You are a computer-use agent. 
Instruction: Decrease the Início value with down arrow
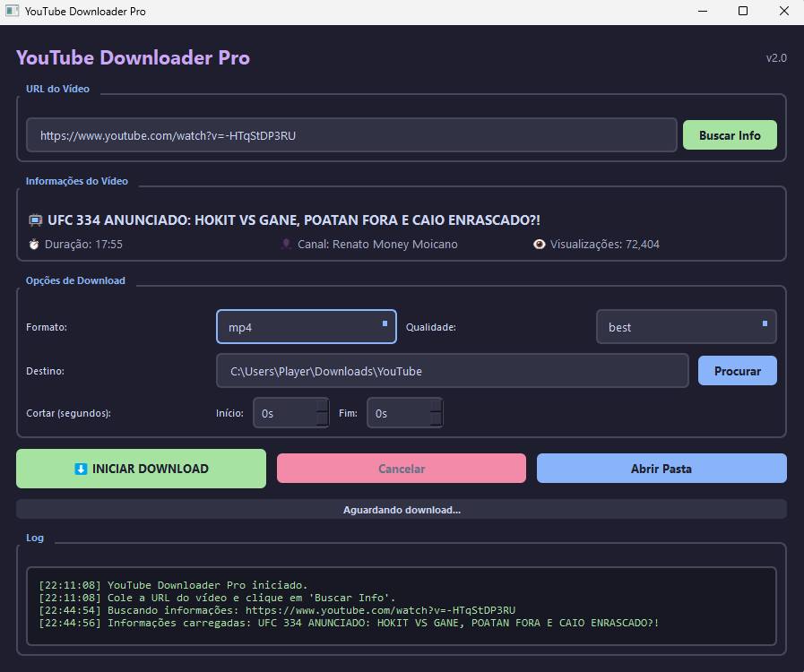click(x=323, y=419)
